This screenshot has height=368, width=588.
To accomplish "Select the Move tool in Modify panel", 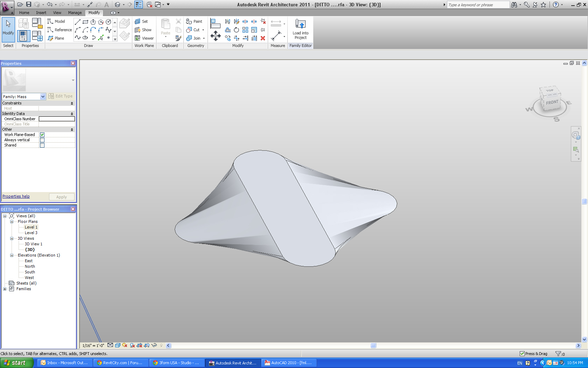I will pos(215,36).
